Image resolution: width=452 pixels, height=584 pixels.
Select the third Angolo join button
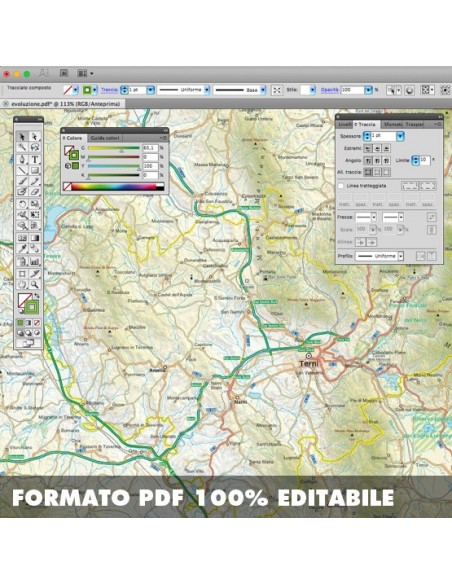[386, 161]
